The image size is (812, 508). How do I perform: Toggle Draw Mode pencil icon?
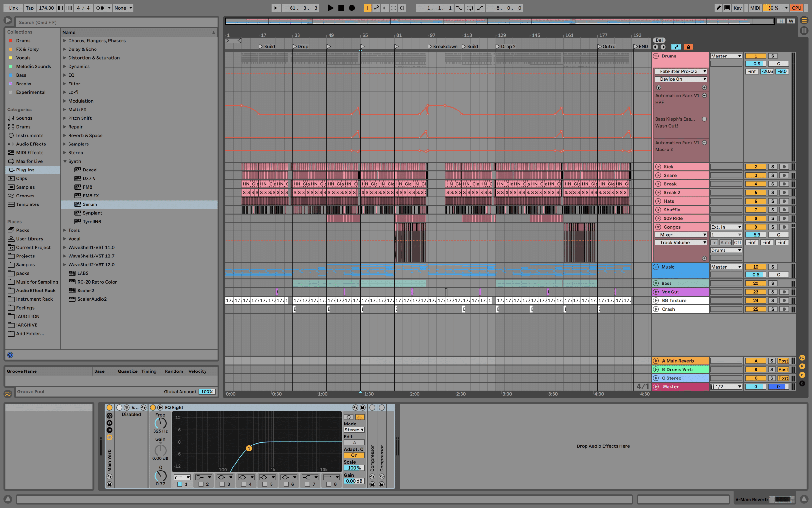(x=718, y=8)
